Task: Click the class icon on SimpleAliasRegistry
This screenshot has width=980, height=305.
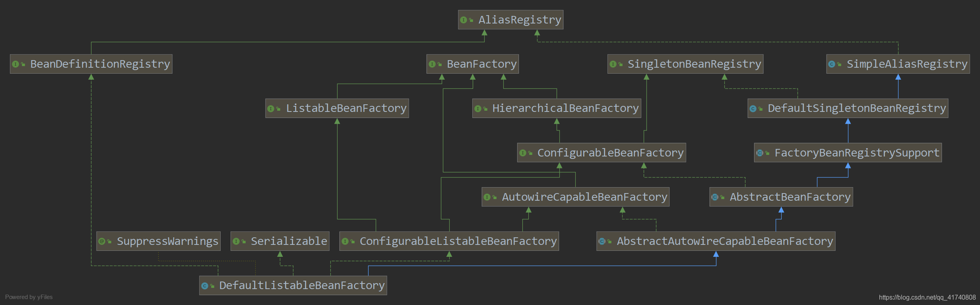Action: coord(832,64)
